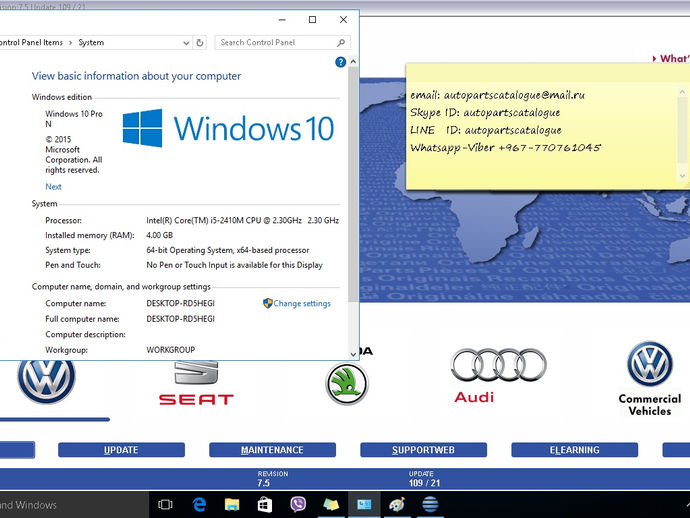Image resolution: width=690 pixels, height=518 pixels.
Task: Click the What's new link
Action: [x=671, y=59]
